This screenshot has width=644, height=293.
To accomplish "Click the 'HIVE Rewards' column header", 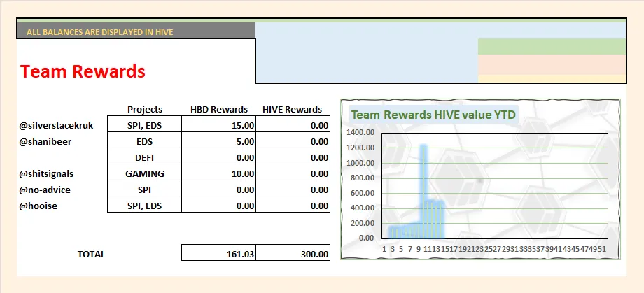I will coord(293,110).
